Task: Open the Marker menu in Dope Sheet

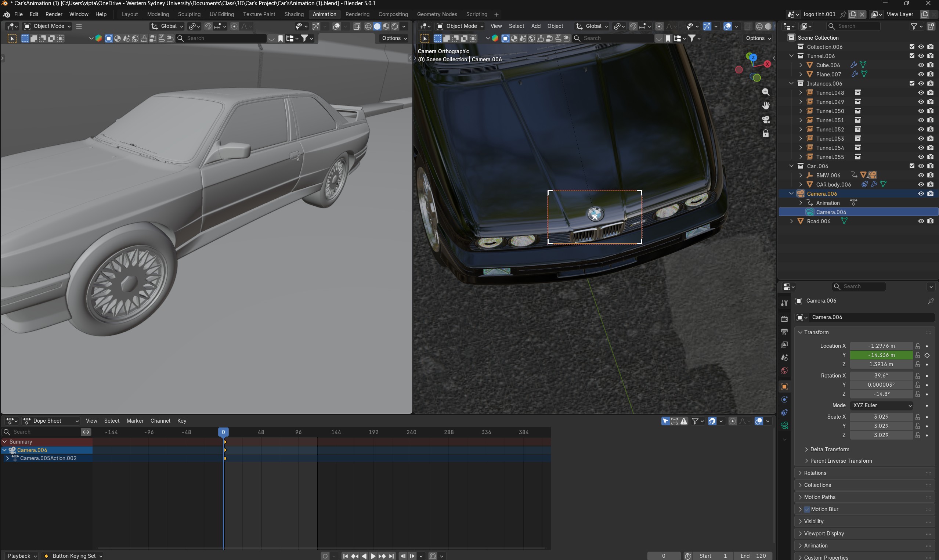Action: tap(135, 421)
